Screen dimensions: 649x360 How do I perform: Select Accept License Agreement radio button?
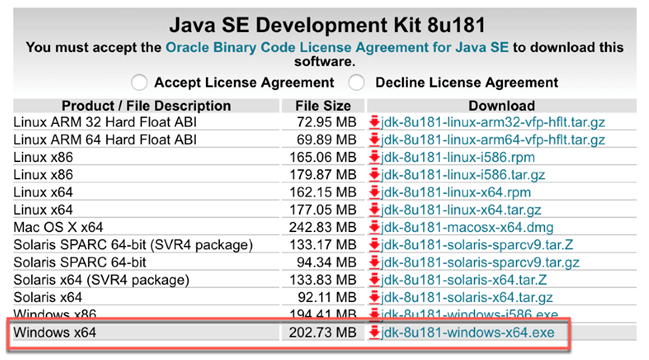[x=139, y=82]
